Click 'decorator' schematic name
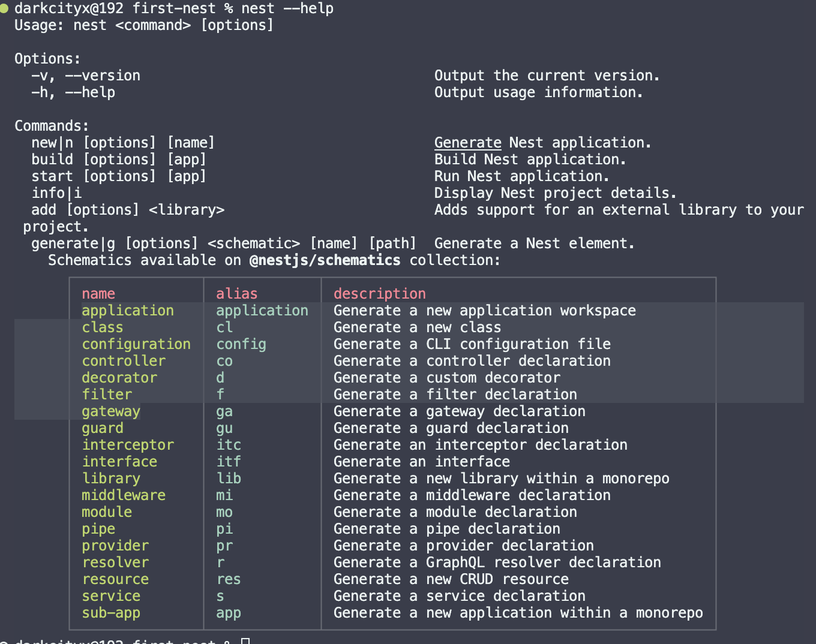 pos(119,378)
